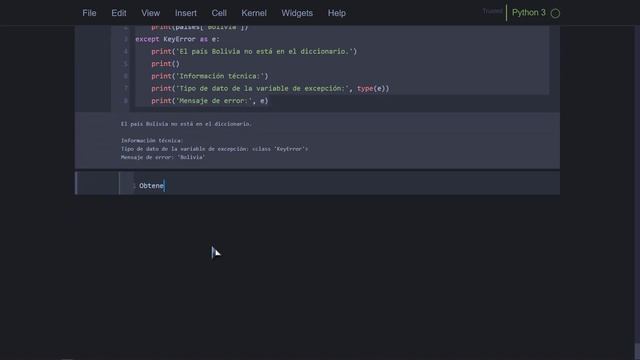
Task: Click the Trusted notebook indicator
Action: [492, 11]
